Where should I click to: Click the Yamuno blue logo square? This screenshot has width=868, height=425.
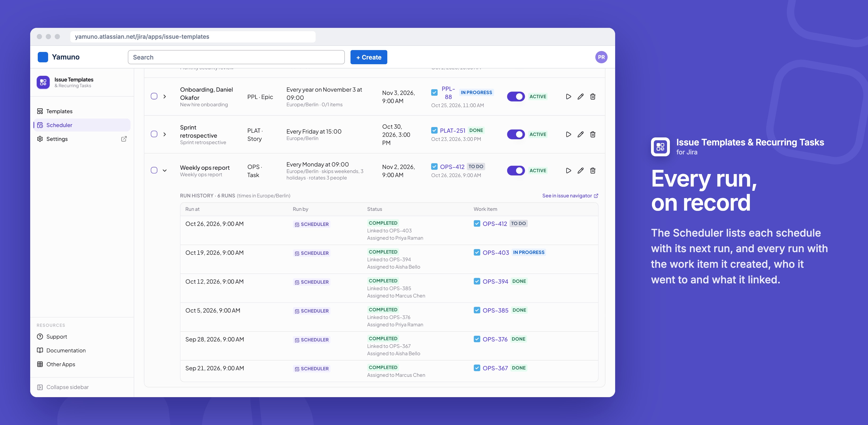coord(43,57)
